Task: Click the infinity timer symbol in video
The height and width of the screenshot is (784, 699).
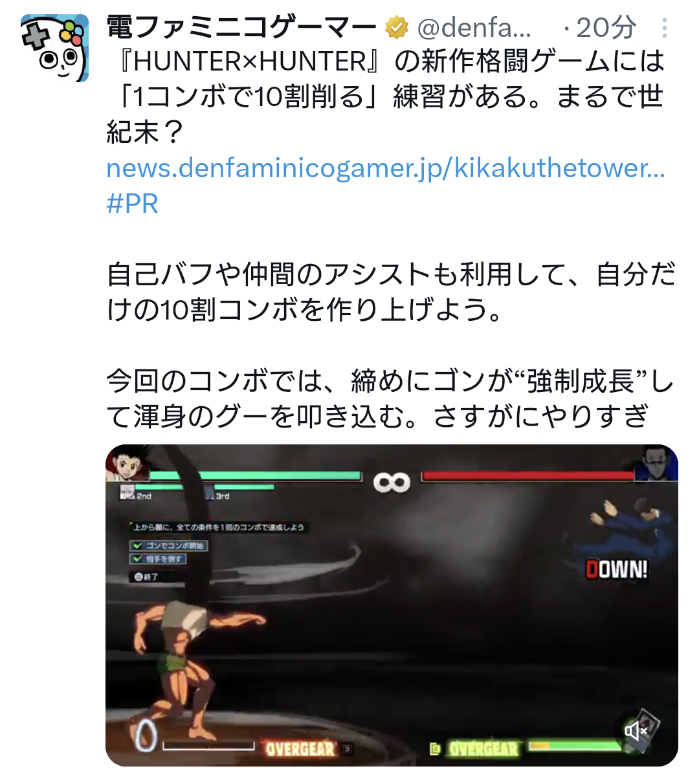Action: coord(392,482)
